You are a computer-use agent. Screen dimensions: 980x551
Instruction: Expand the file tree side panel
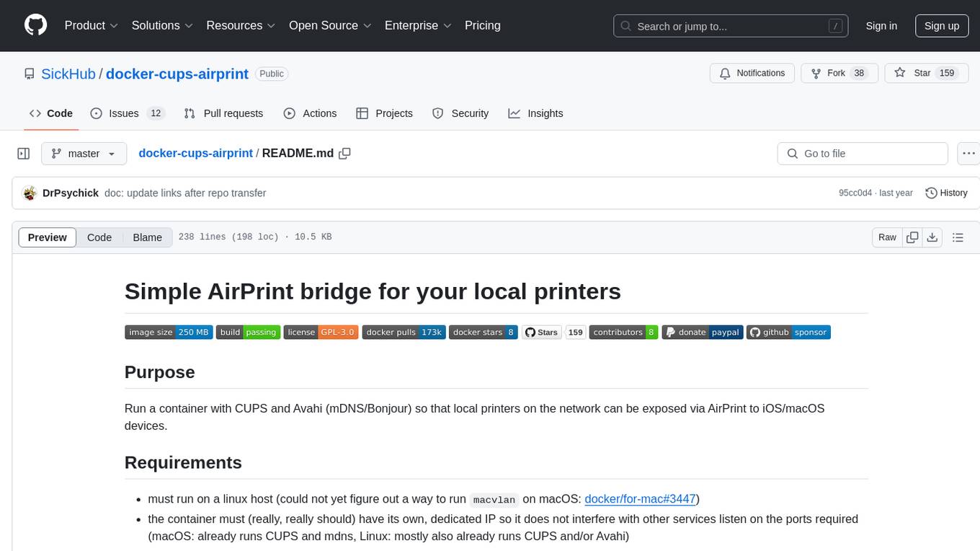click(x=24, y=154)
